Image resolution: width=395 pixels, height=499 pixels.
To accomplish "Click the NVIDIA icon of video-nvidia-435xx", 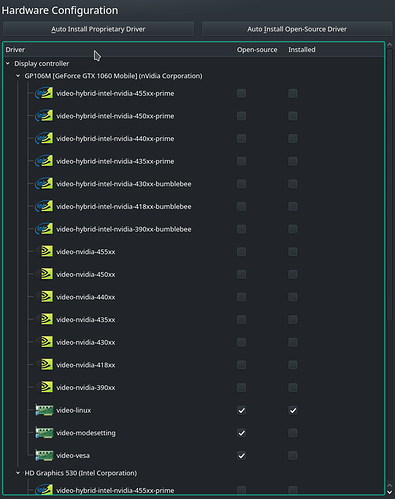I will point(47,319).
